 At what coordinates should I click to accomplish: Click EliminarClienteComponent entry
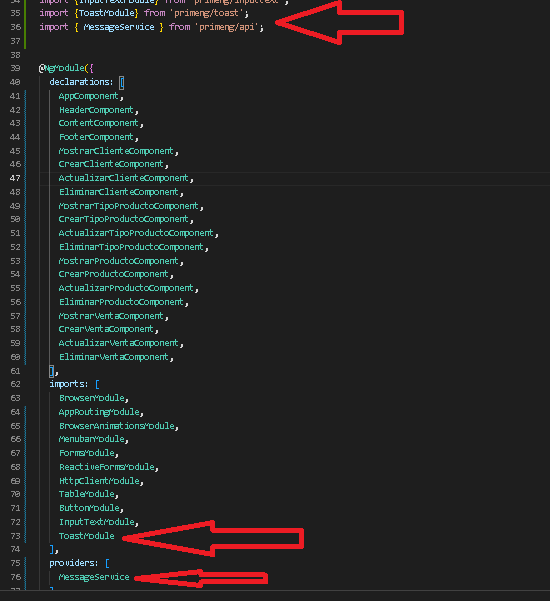(119, 192)
